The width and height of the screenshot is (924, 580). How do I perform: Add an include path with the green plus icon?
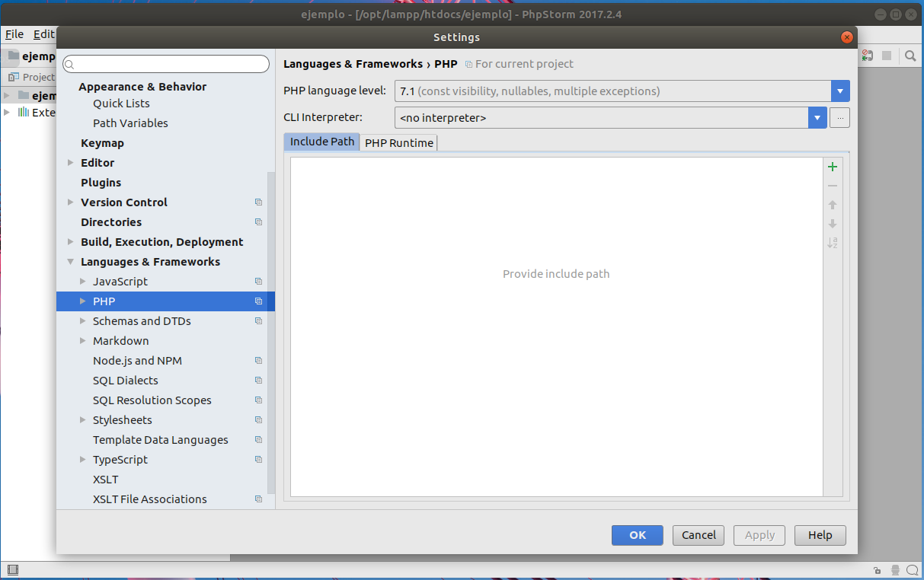pyautogui.click(x=832, y=167)
